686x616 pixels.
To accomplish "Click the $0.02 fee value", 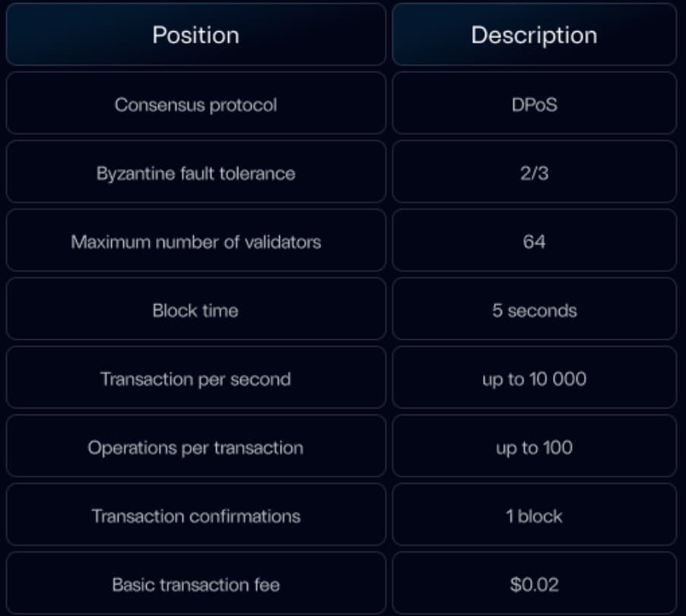I will coord(534,584).
